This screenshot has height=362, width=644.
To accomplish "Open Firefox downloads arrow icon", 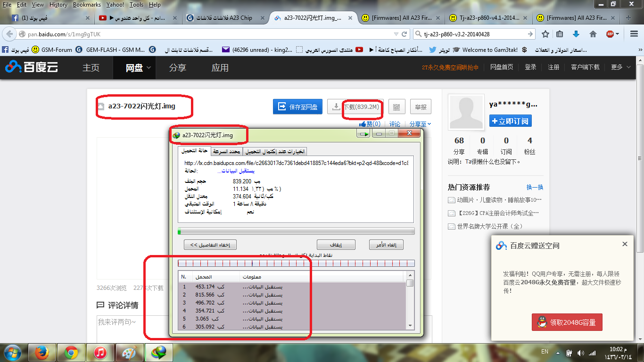I will click(x=576, y=34).
